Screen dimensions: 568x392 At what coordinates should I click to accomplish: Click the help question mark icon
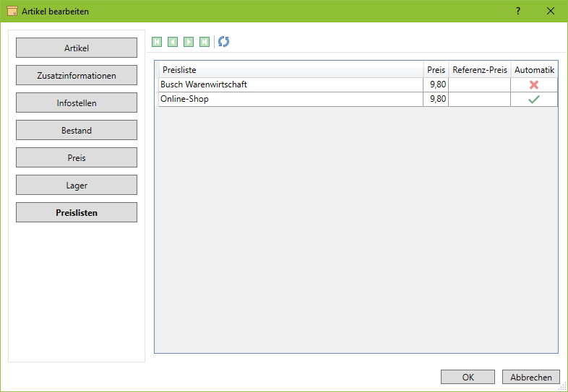coord(518,11)
